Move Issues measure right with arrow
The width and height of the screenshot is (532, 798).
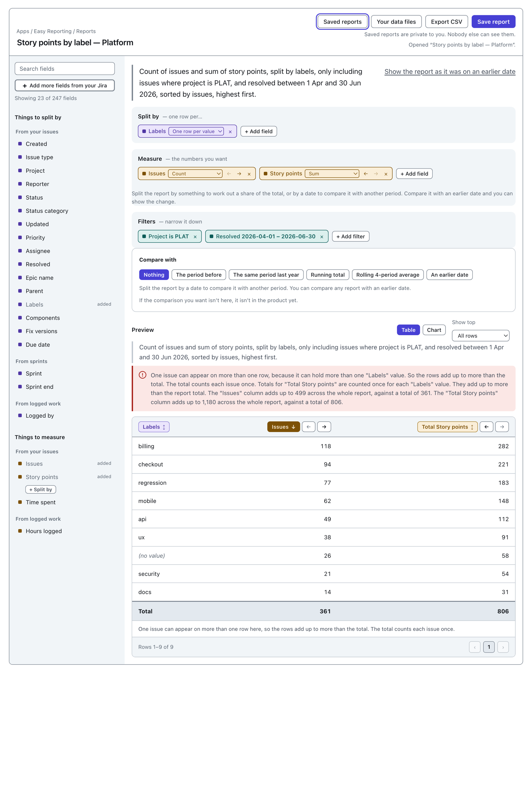coord(239,174)
